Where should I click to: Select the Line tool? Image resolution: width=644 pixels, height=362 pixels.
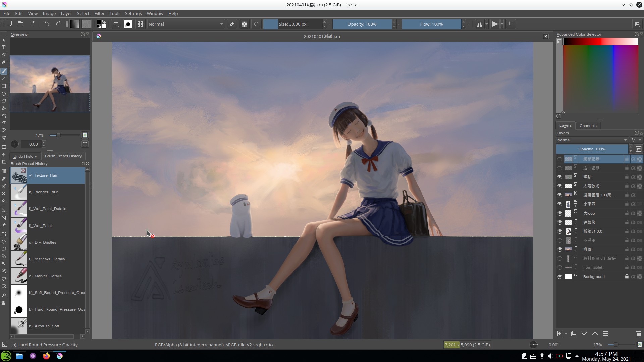click(4, 79)
